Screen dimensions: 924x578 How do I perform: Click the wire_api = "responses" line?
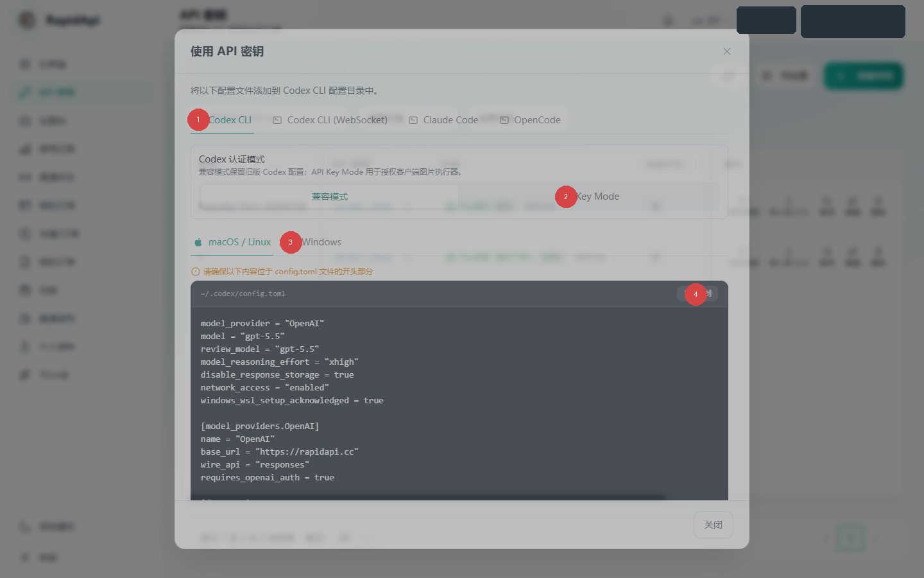[x=255, y=464]
